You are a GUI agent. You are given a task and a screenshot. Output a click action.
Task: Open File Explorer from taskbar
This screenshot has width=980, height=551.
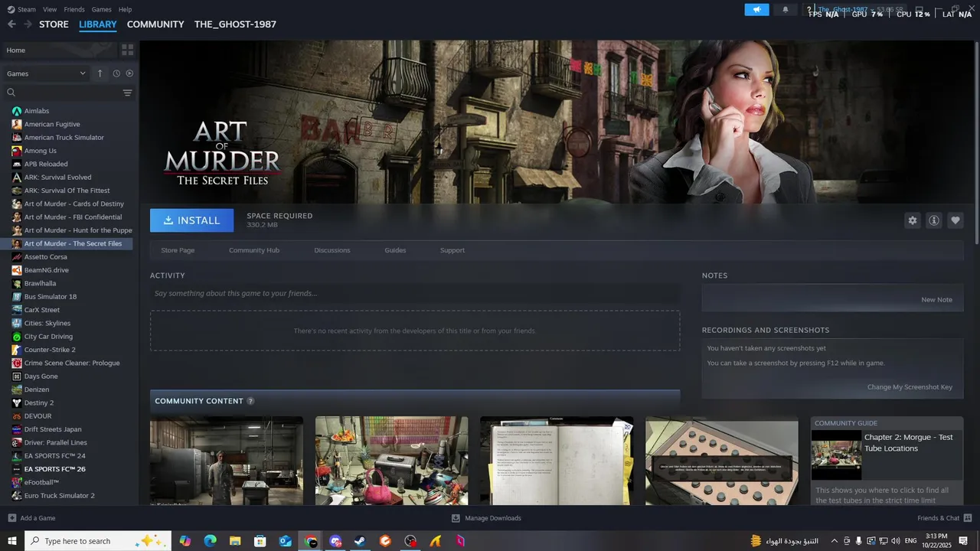point(235,541)
